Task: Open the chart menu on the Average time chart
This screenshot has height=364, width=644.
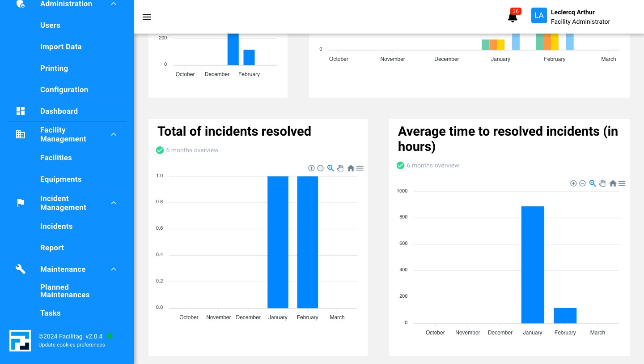Action: (x=622, y=183)
